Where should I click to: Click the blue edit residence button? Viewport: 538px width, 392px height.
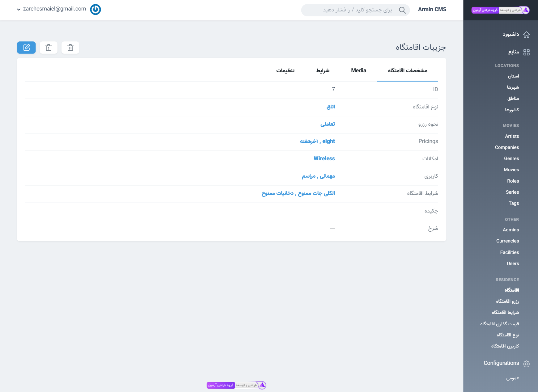pyautogui.click(x=26, y=48)
